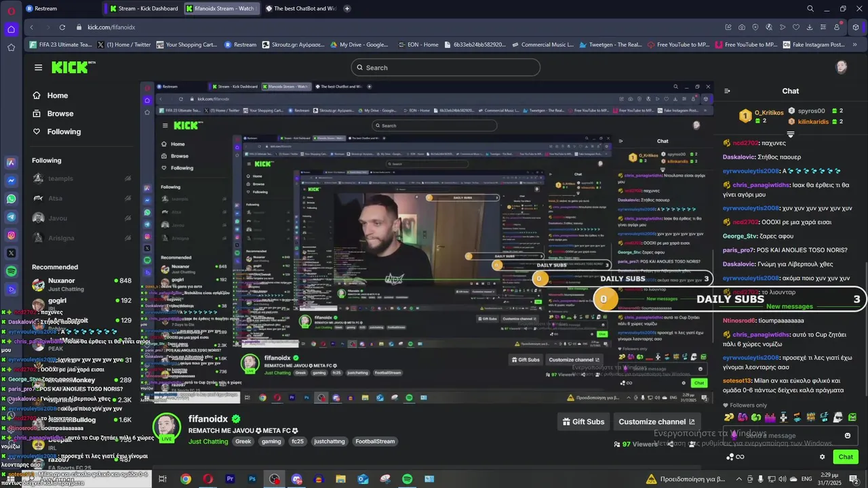Image resolution: width=868 pixels, height=488 pixels.
Task: Send message with green Chat button
Action: point(846,457)
